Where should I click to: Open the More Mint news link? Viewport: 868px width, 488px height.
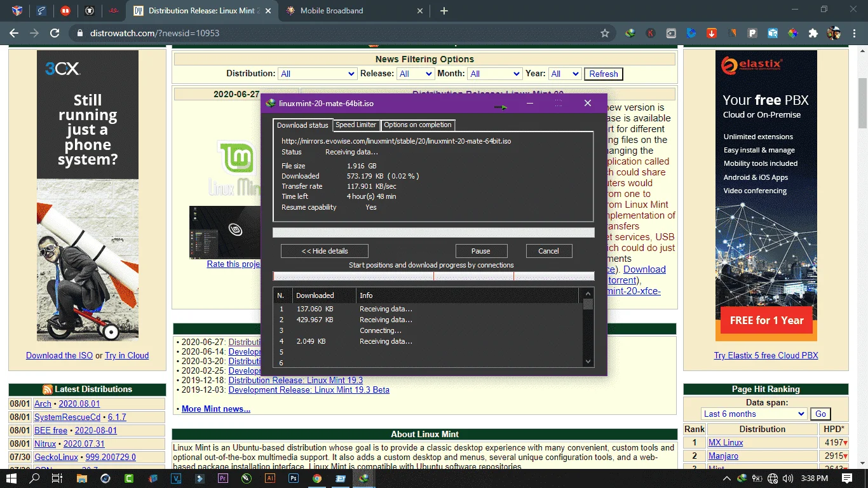(216, 409)
